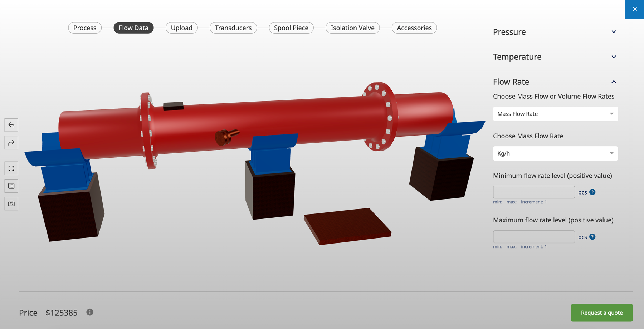Close the configurator with the X button

(634, 9)
